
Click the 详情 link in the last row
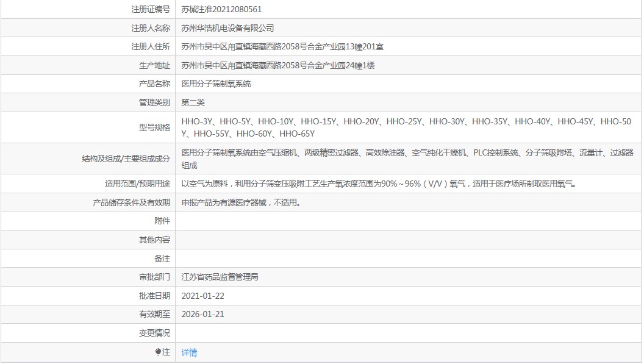pyautogui.click(x=189, y=352)
